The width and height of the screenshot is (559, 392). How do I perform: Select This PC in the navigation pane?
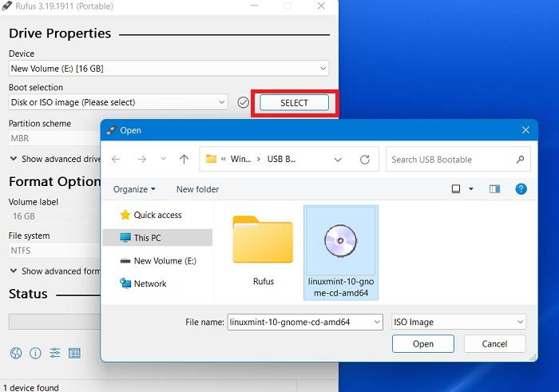tap(157, 238)
